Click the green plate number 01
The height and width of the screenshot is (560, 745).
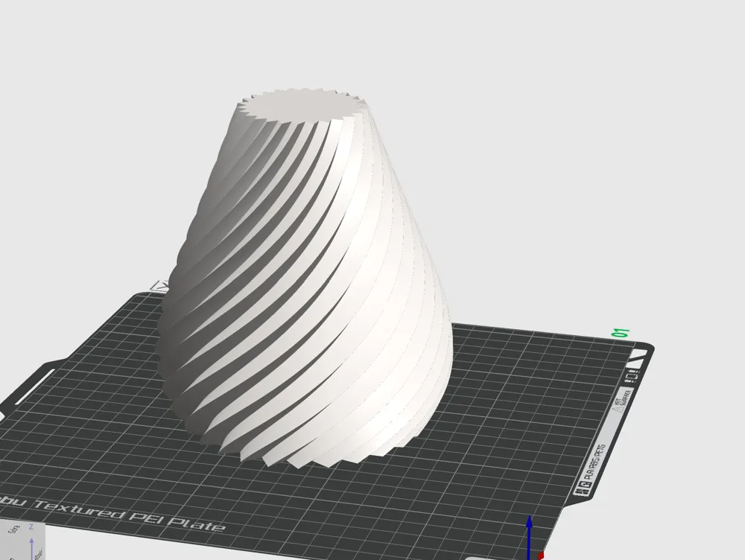pyautogui.click(x=621, y=333)
